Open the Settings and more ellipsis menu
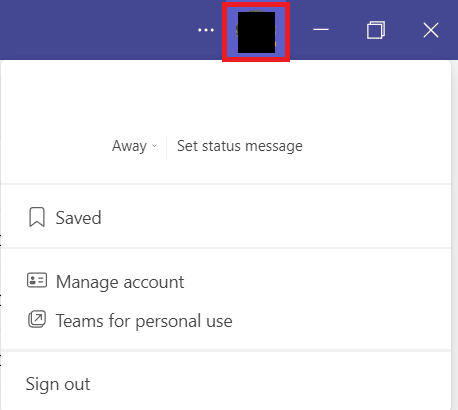This screenshot has width=458, height=410. coord(206,30)
